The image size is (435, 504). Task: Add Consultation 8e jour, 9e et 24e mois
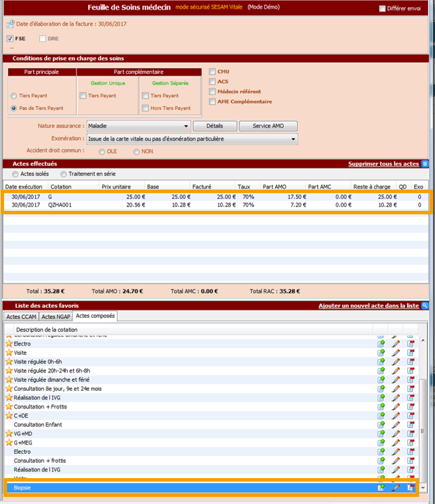tap(381, 389)
